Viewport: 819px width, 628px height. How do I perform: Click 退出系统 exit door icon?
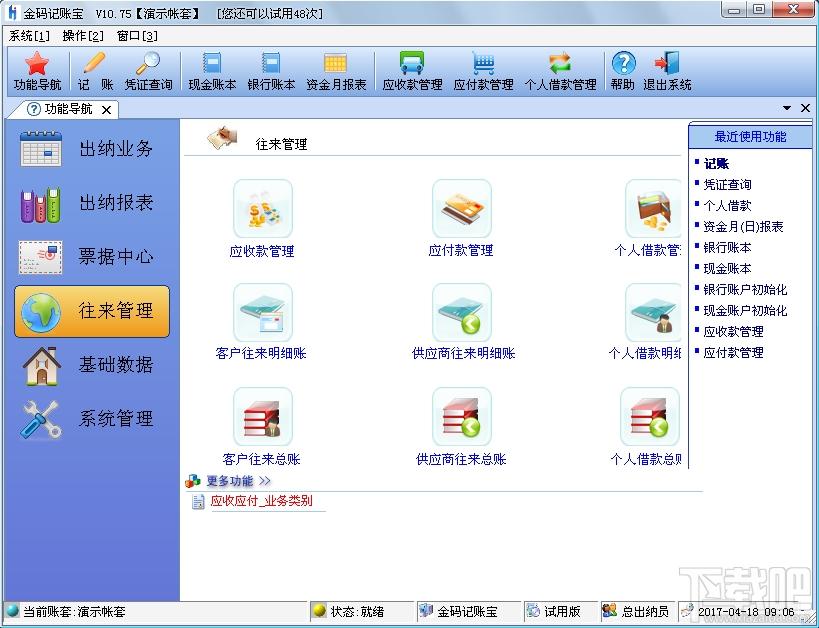click(x=667, y=71)
